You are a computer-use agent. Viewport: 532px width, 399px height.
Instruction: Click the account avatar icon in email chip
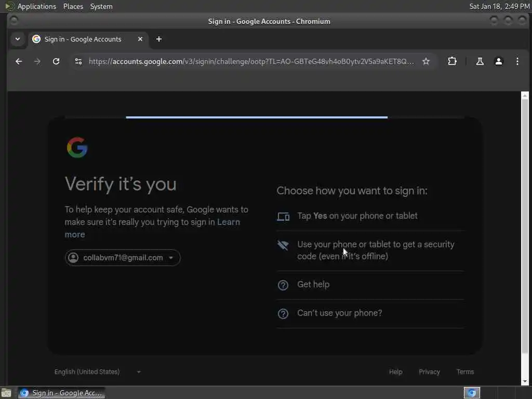73,258
